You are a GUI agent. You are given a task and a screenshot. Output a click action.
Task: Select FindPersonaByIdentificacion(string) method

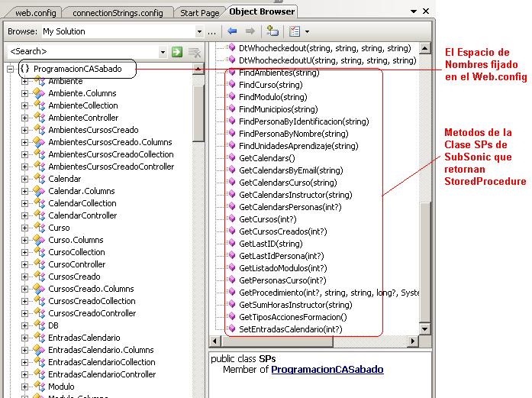click(x=304, y=121)
